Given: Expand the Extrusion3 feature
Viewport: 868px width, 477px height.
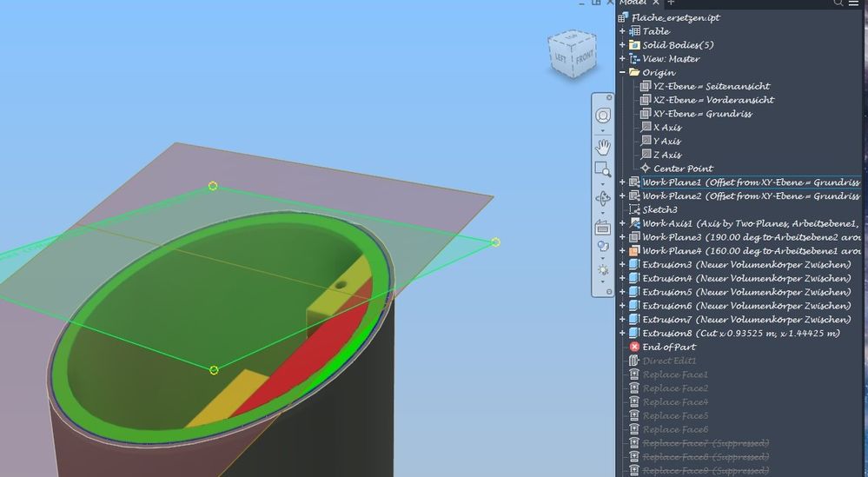Looking at the screenshot, I should tap(622, 264).
